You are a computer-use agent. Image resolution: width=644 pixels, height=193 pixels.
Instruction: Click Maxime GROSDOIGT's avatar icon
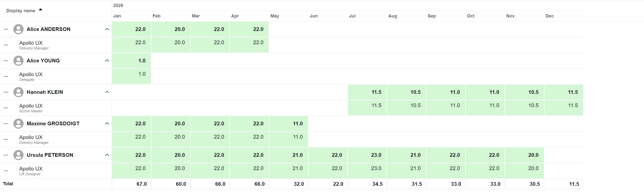[18, 124]
